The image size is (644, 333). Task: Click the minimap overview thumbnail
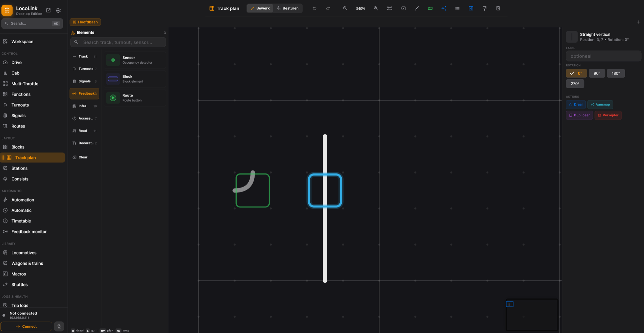click(532, 315)
